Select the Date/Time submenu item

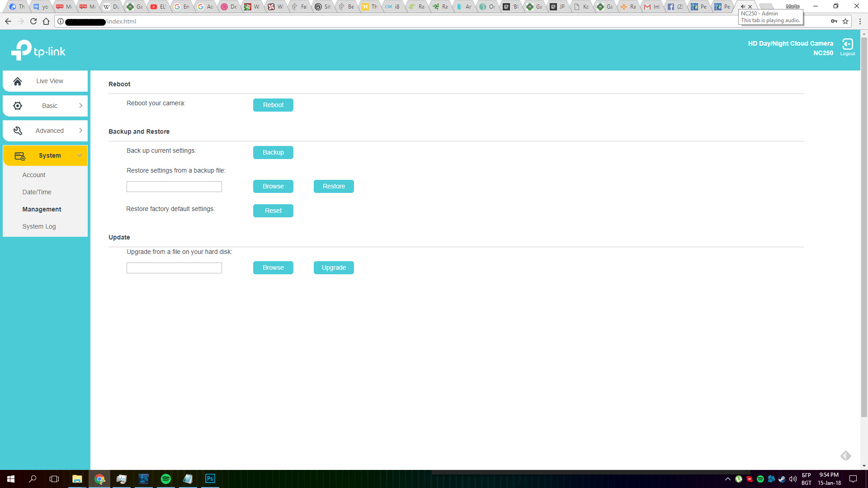(37, 192)
